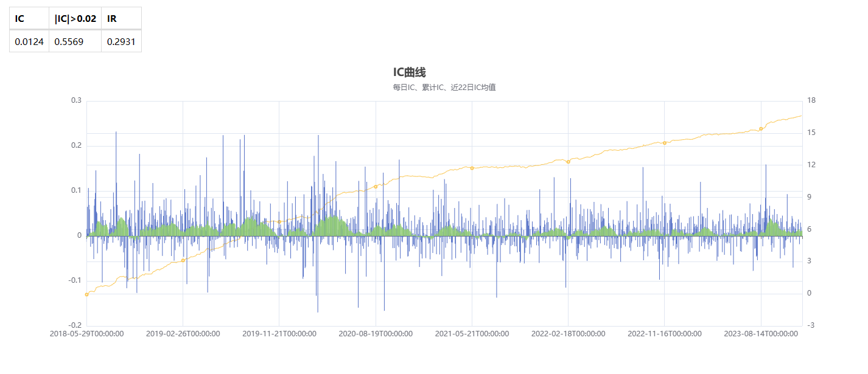Click yellow line marker above 2023-08-14
This screenshot has width=868, height=374.
(761, 129)
